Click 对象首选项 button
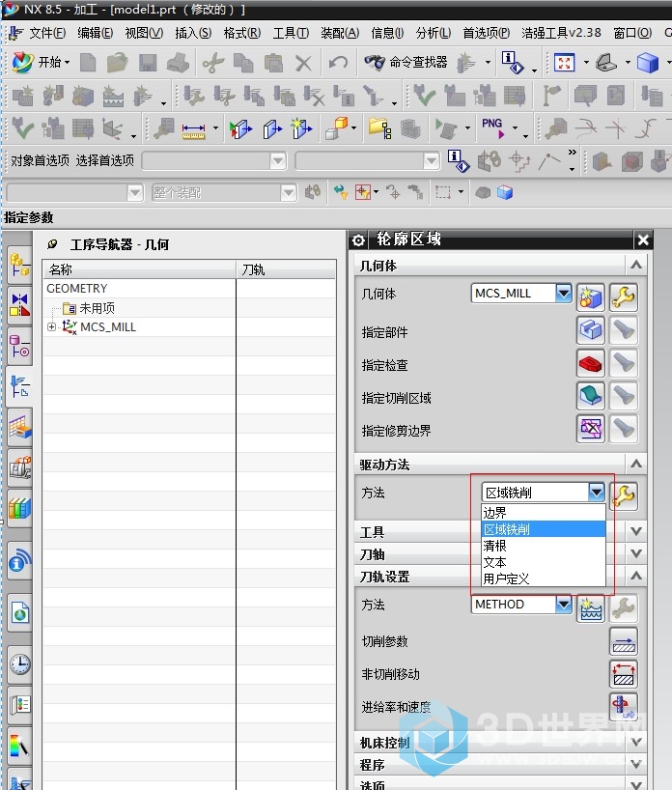Viewport: 672px width, 790px height. [40, 160]
